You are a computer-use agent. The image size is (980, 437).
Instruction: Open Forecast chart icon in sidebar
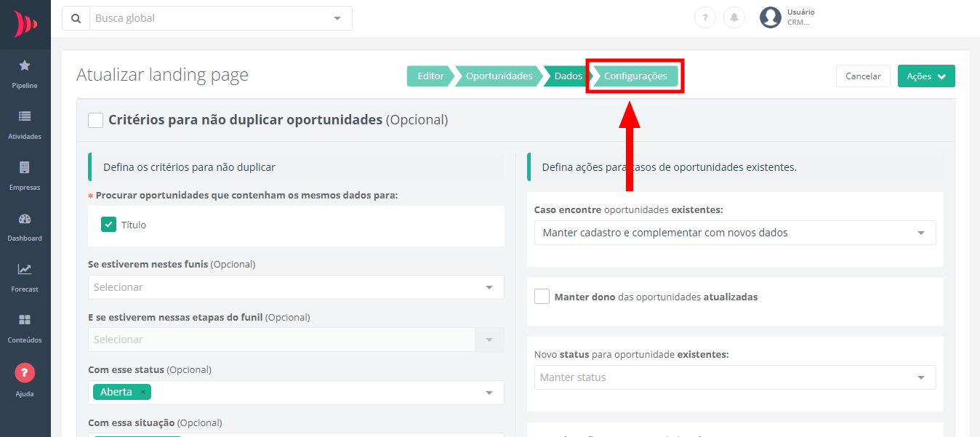coord(25,270)
